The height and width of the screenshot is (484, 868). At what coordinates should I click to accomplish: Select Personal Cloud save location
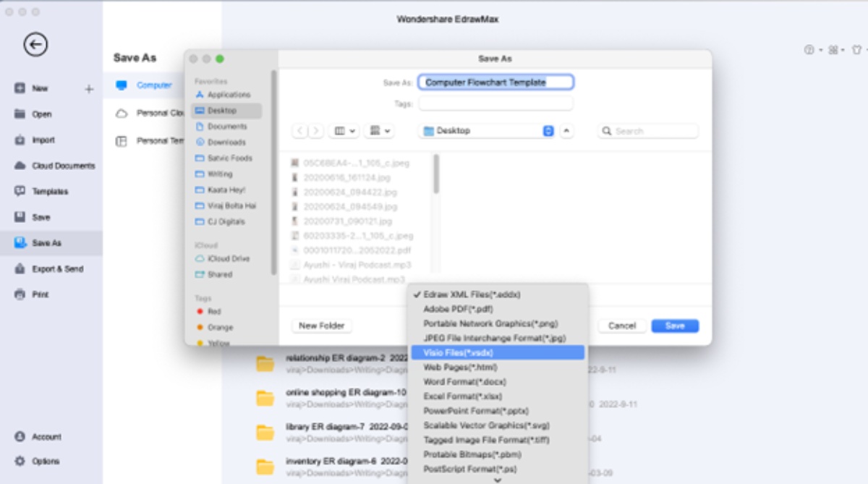(x=150, y=114)
